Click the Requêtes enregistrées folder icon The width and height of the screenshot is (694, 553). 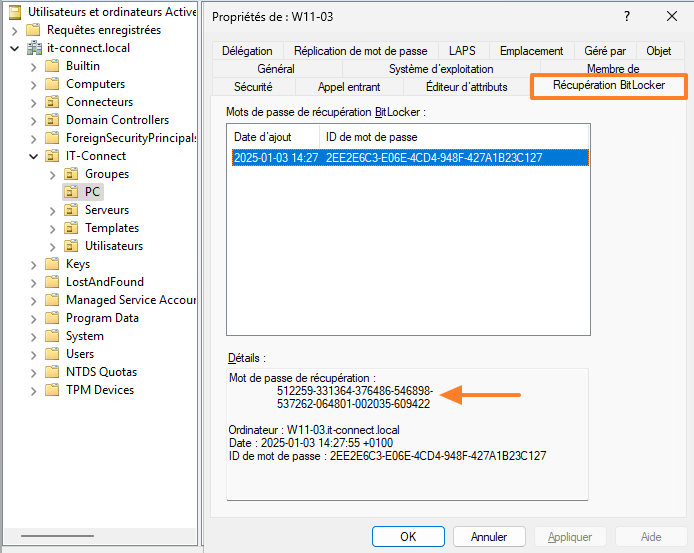pyautogui.click(x=33, y=30)
